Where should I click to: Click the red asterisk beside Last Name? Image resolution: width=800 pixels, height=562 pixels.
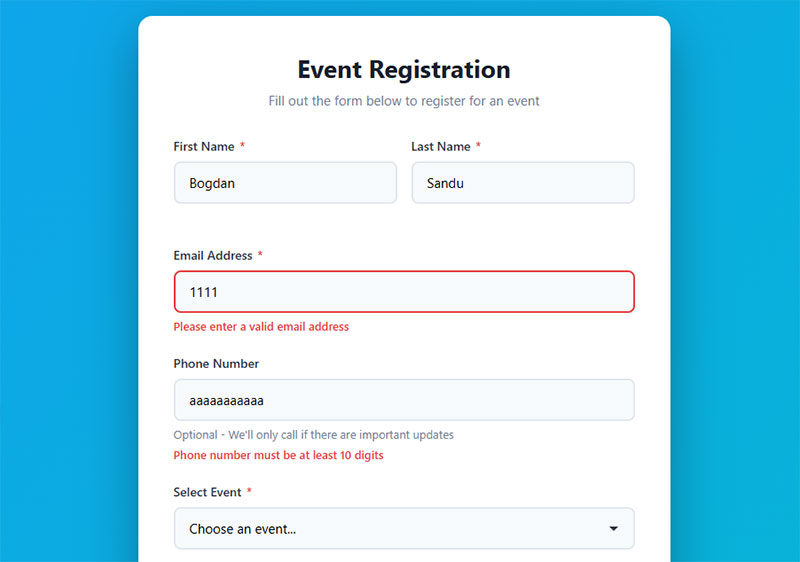pyautogui.click(x=478, y=147)
